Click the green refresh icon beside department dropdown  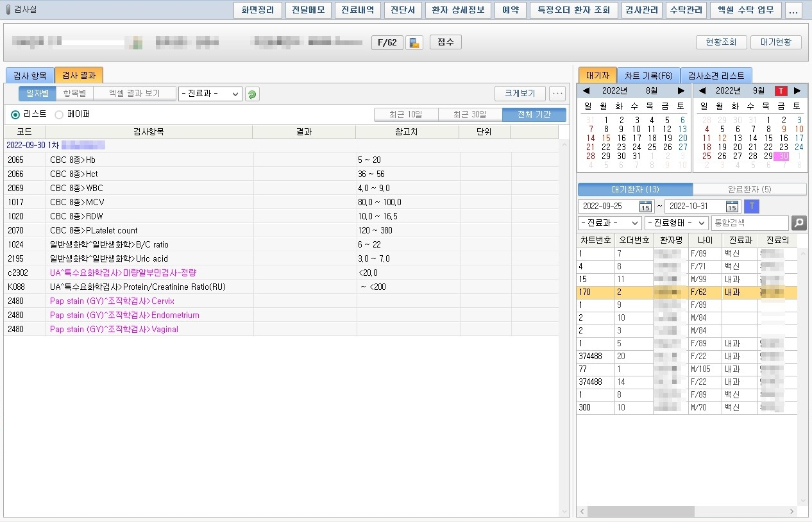[252, 94]
